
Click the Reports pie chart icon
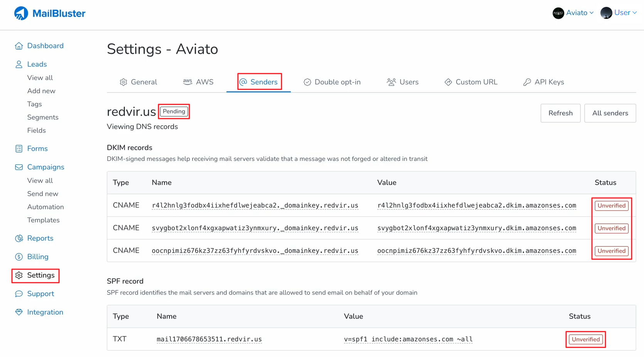pyautogui.click(x=19, y=238)
